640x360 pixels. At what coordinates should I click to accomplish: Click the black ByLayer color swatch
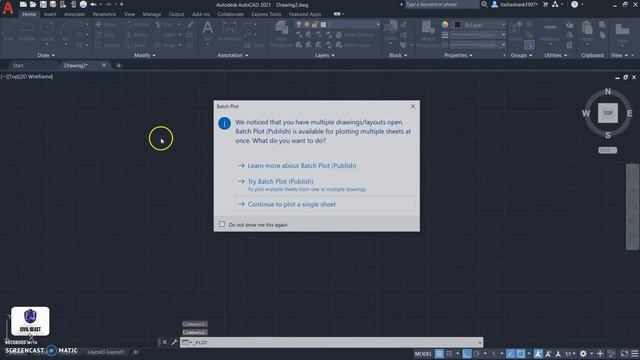tap(458, 24)
